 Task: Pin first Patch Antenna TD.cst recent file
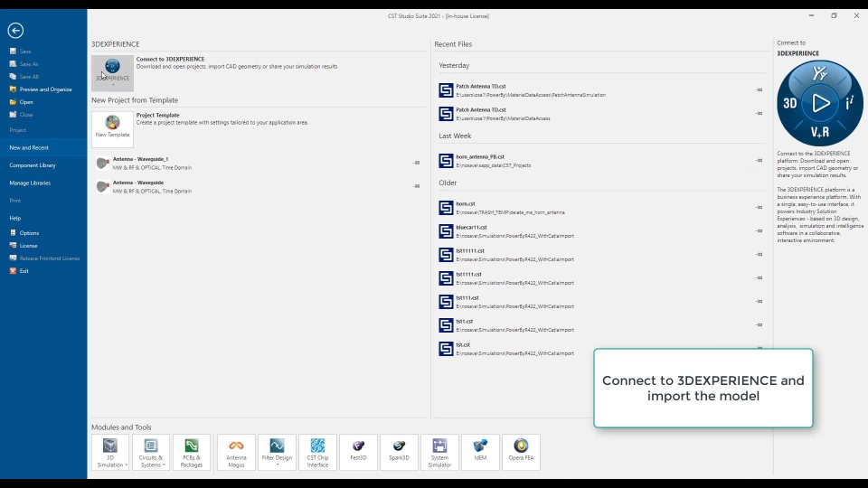coord(759,89)
